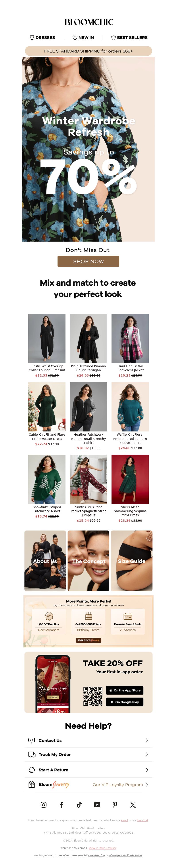Click the On the App Store button
This screenshot has width=177, height=868.
click(x=125, y=690)
